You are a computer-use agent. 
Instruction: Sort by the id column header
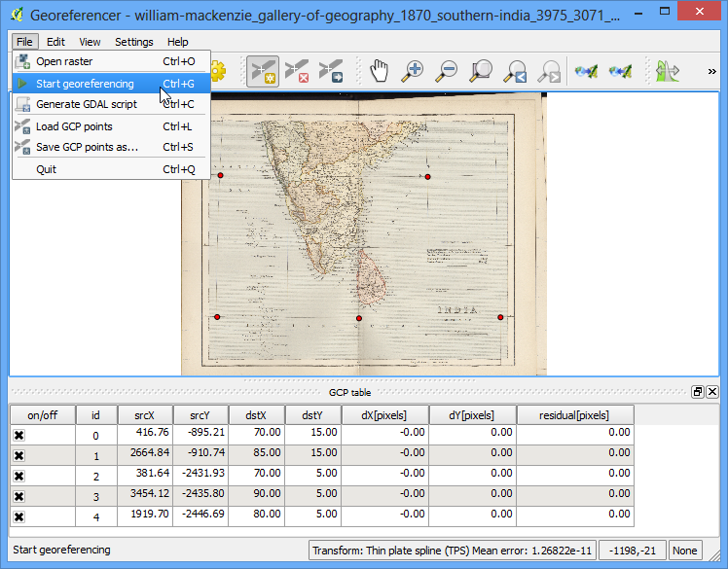click(x=96, y=415)
